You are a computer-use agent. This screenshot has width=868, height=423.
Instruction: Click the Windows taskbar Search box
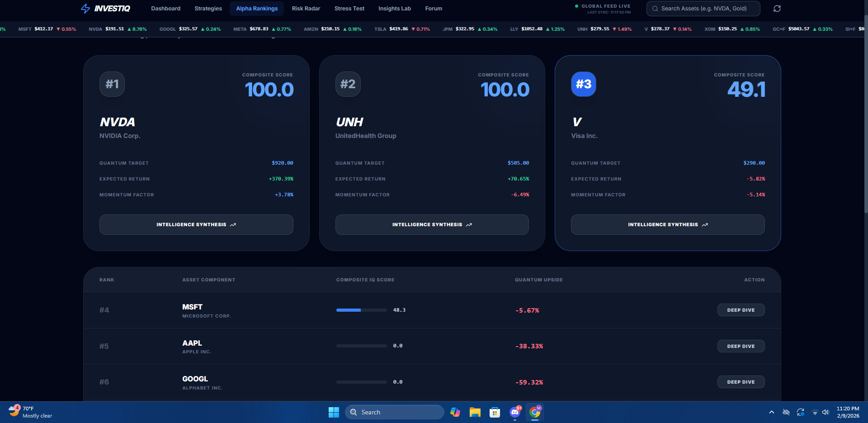pyautogui.click(x=394, y=412)
